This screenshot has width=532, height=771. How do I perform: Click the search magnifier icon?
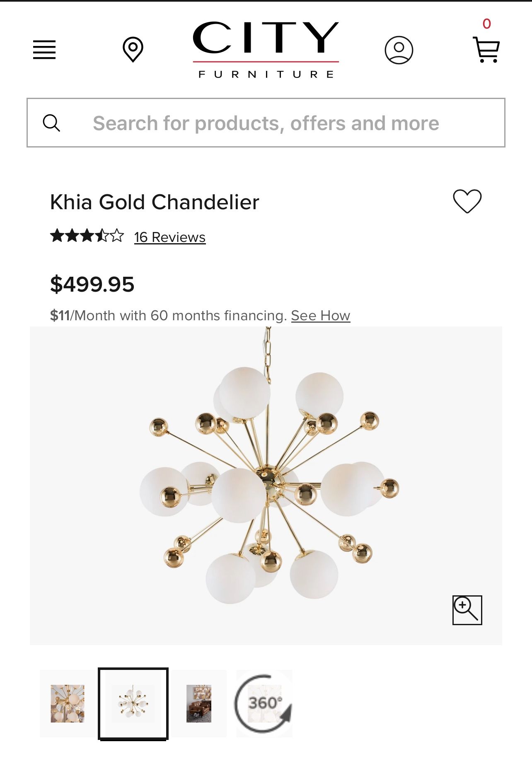52,123
